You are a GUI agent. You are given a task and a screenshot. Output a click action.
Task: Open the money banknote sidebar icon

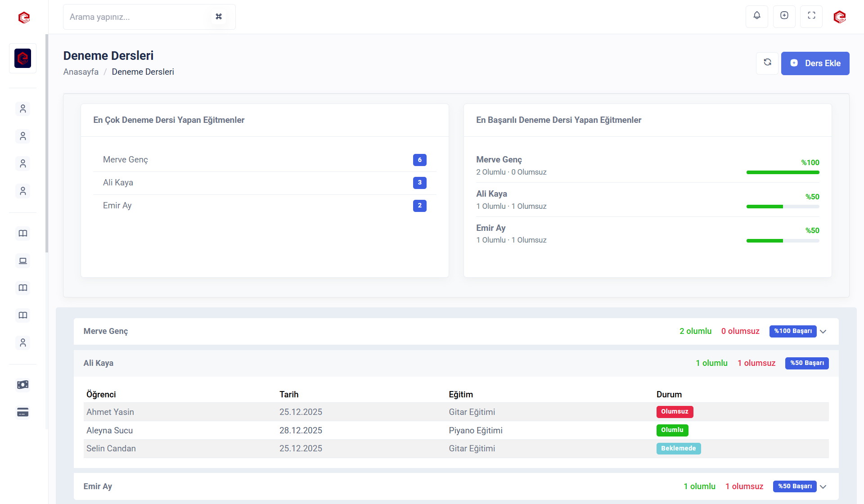point(22,385)
